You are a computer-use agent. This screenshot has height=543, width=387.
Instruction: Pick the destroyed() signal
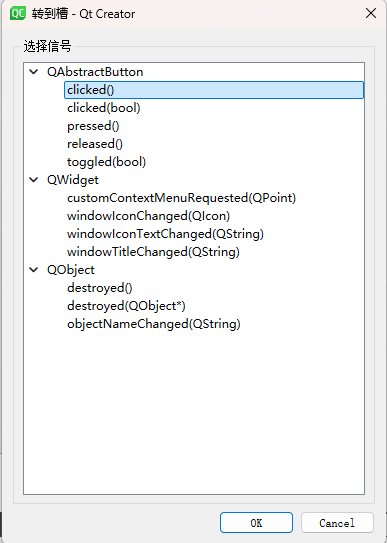click(100, 288)
